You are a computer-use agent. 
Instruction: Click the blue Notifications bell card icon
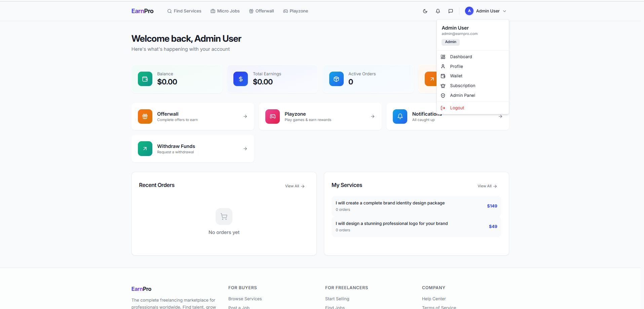click(x=400, y=116)
